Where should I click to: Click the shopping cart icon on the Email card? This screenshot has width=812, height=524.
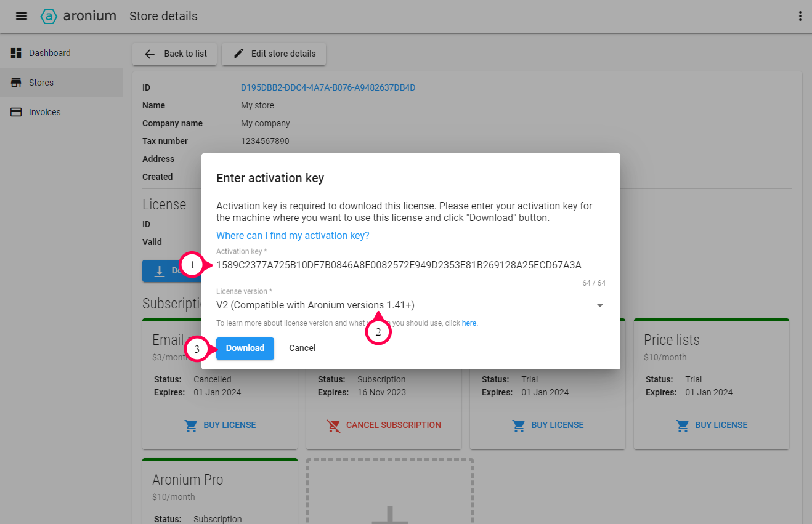point(190,425)
